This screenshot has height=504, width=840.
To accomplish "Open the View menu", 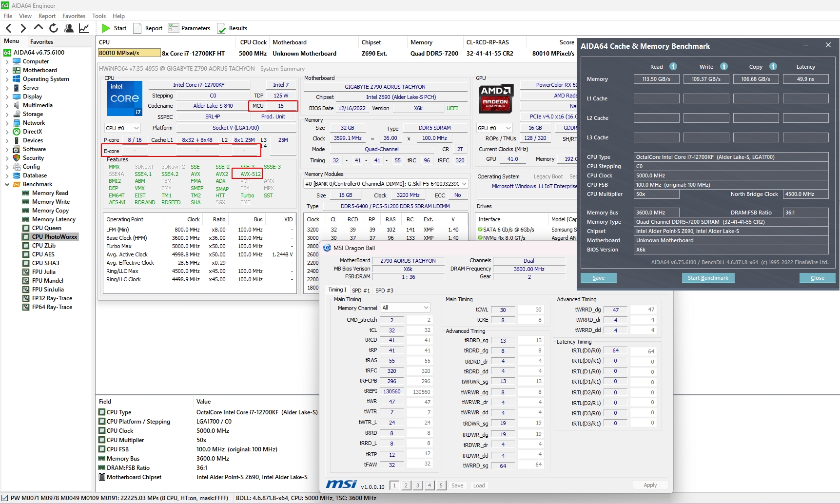I will pos(25,16).
